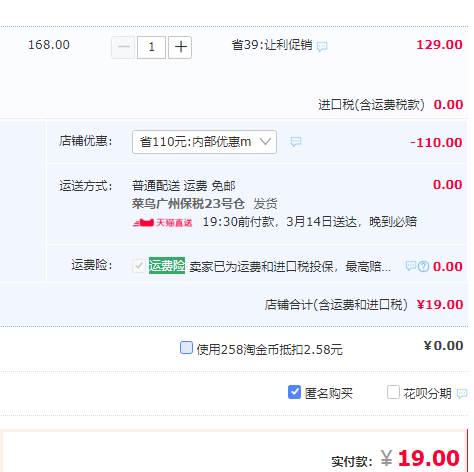Click the 实付款 ¥19.00 total amount
The width and height of the screenshot is (474, 472).
(420, 458)
